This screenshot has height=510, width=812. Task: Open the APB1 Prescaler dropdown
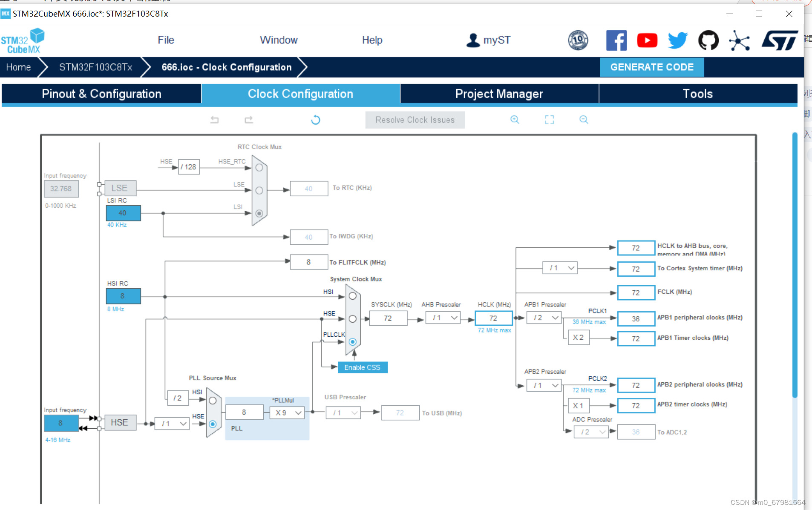(544, 318)
